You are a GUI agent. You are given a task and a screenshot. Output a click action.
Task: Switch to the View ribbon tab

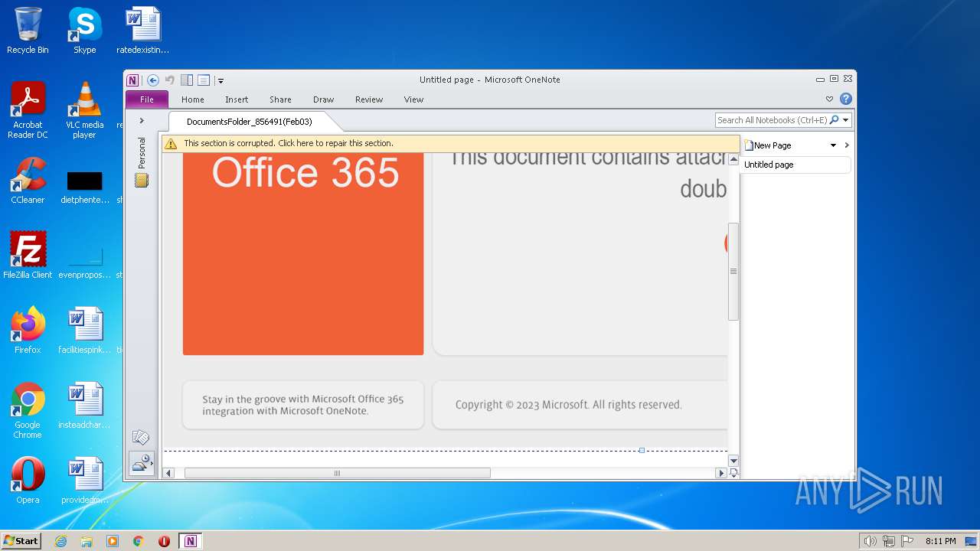pos(414,99)
